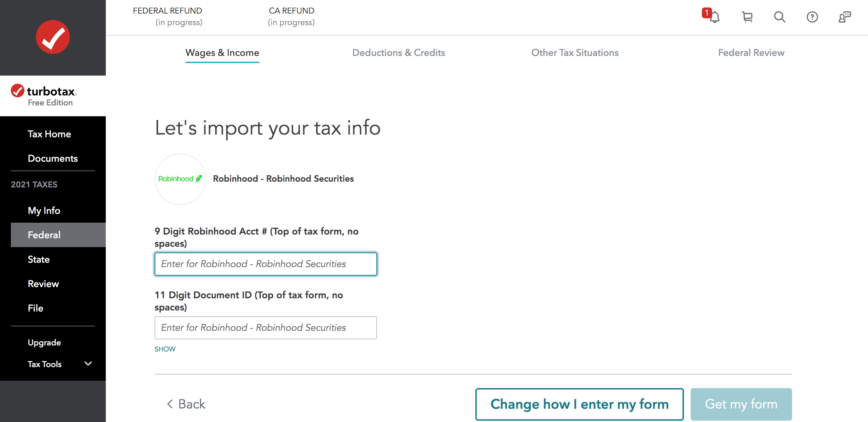
Task: Focus the 9 Digit Robinhood Acct field
Action: 265,264
